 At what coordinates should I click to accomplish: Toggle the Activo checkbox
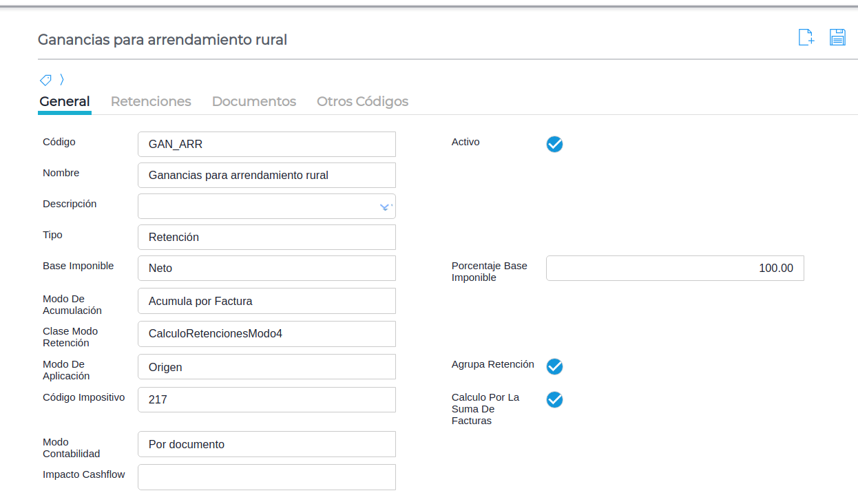[x=554, y=144]
